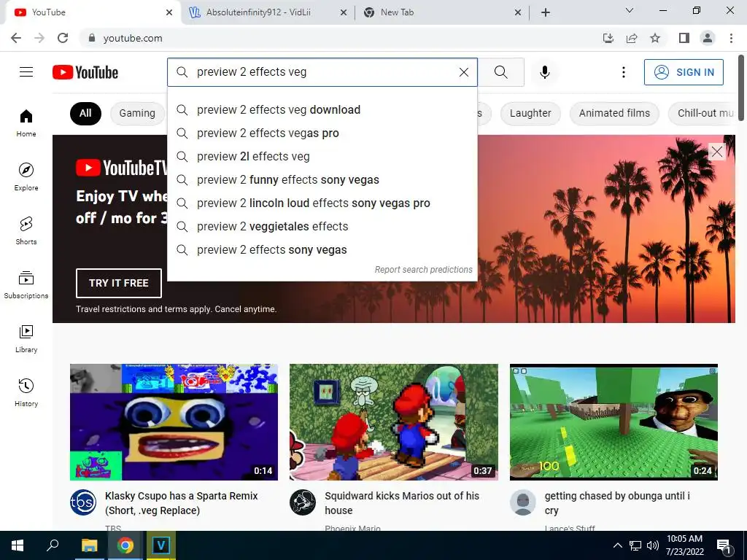Close the VidLii browser tab
This screenshot has width=747, height=560.
344,13
